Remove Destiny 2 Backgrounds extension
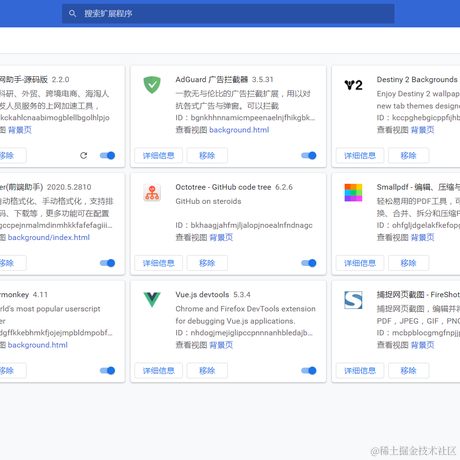This screenshot has height=460, width=460. 408,155
